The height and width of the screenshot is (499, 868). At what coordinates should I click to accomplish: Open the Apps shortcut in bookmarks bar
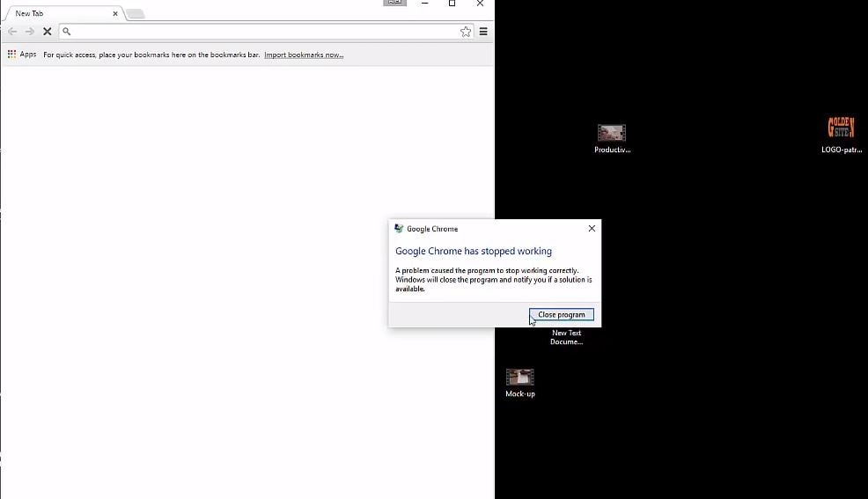22,55
